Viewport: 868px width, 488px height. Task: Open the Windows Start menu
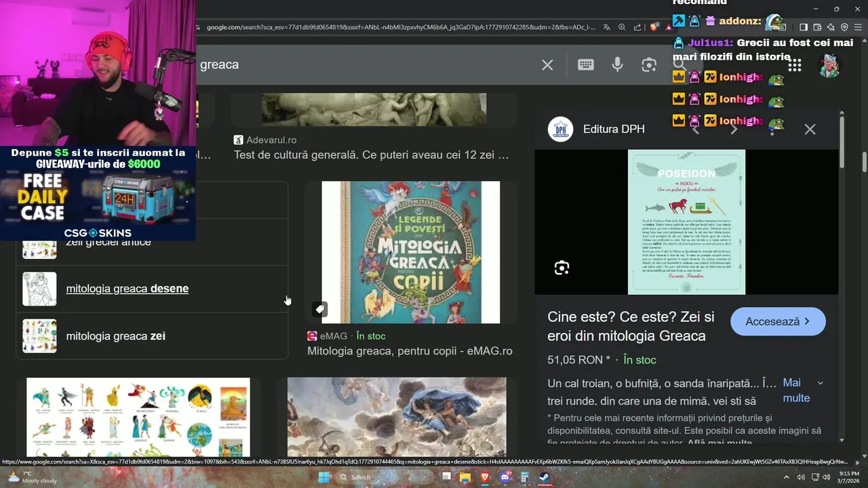[x=324, y=477]
